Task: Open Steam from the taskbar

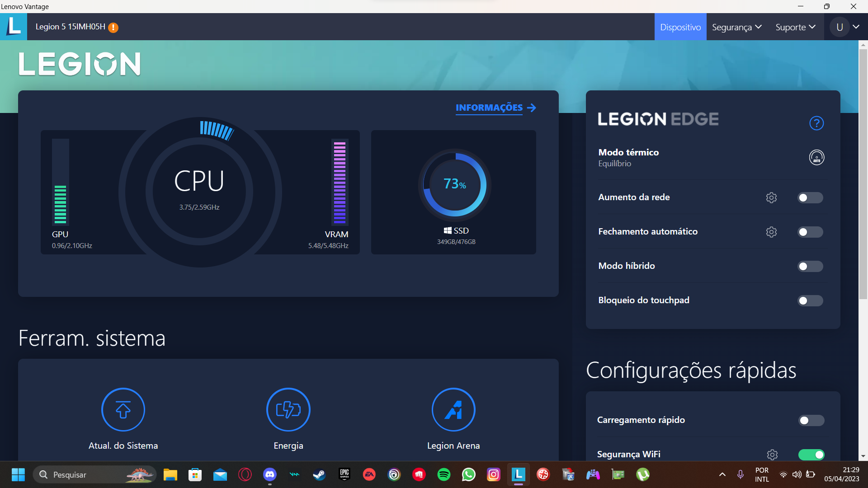Action: (319, 474)
